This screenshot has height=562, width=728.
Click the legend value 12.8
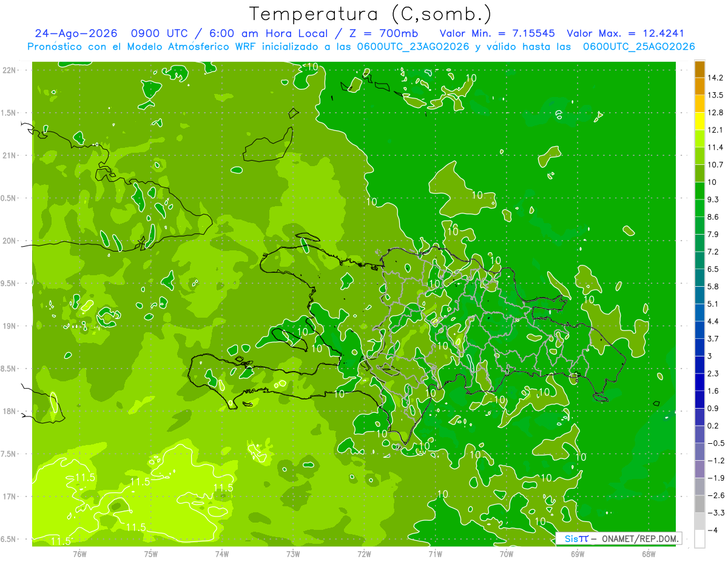pos(715,113)
